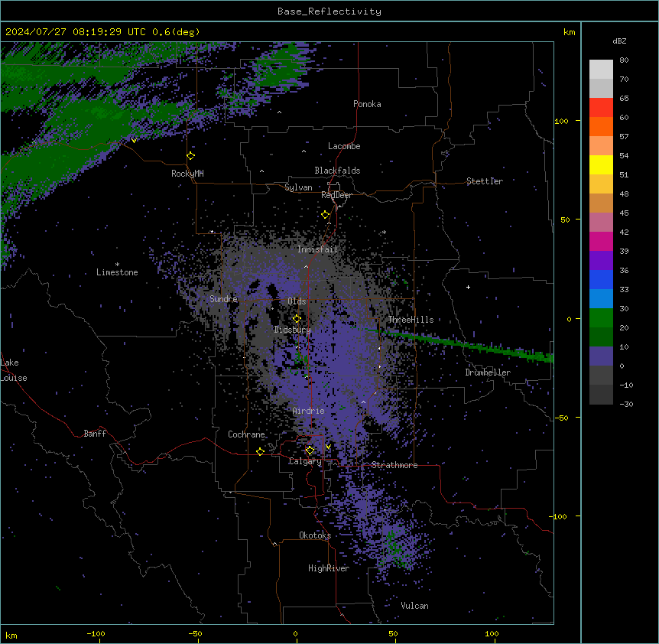The width and height of the screenshot is (659, 644).
Task: Click the Airdrie city label
Action: pyautogui.click(x=309, y=411)
